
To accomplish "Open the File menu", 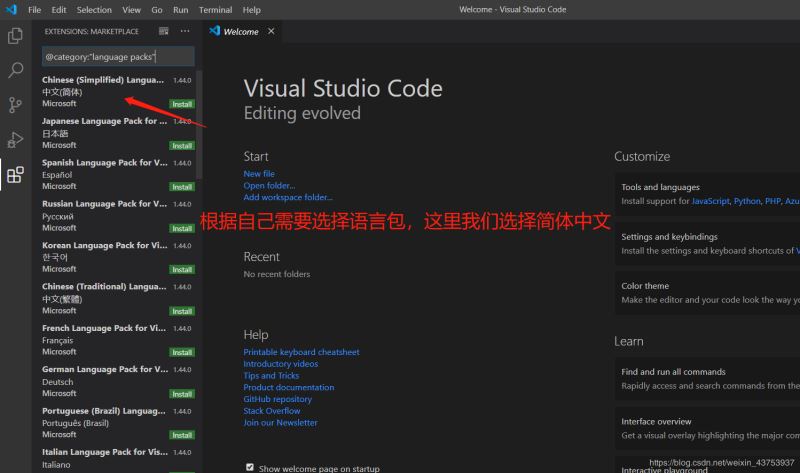I will 34,10.
